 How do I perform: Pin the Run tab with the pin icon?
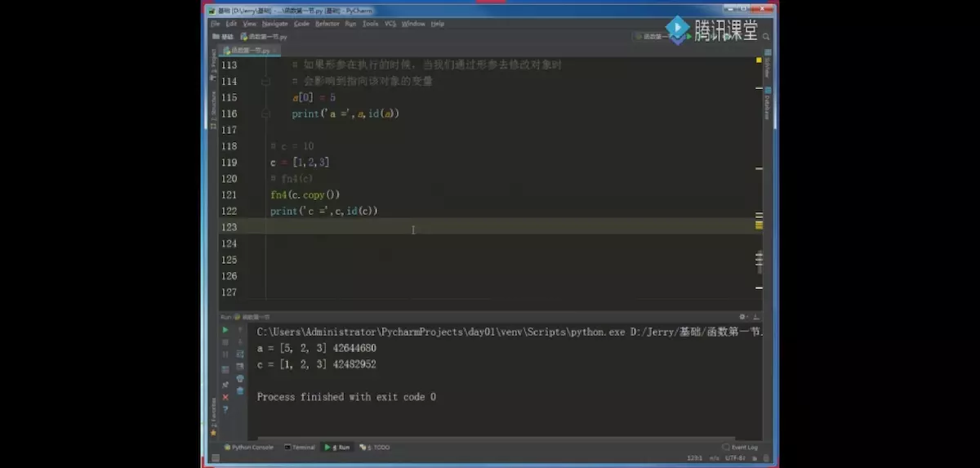pos(225,385)
